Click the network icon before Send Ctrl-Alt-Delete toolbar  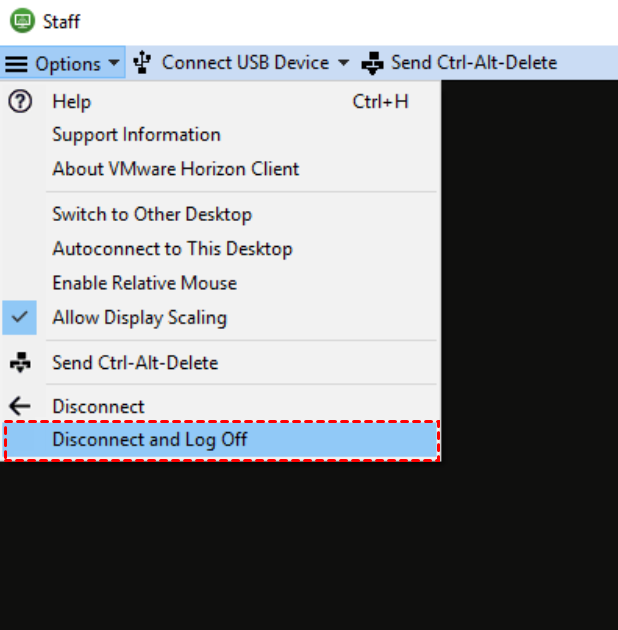tap(372, 63)
